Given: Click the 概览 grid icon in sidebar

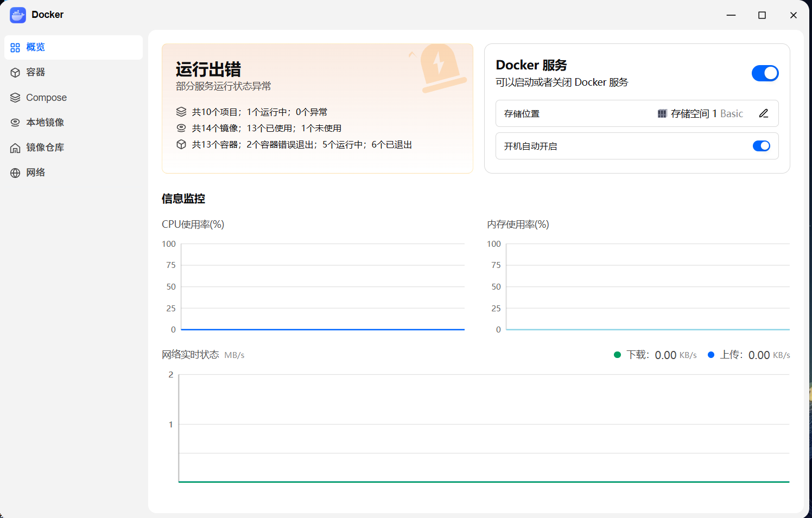Looking at the screenshot, I should 15,48.
